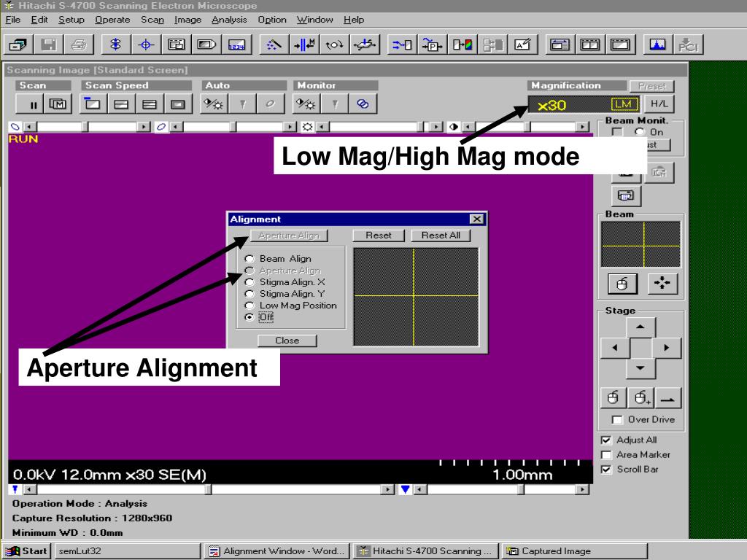Viewport: 747px width, 560px height.
Task: Open the Setup menu
Action: pyautogui.click(x=71, y=20)
